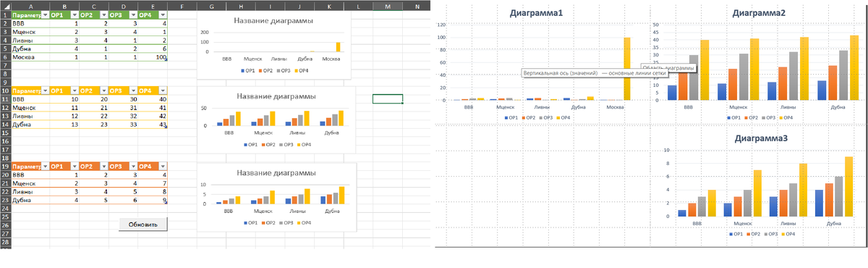This screenshot has height=268, width=868.
Task: Open Параметр filter dropdown in green table row 1
Action: (46, 14)
